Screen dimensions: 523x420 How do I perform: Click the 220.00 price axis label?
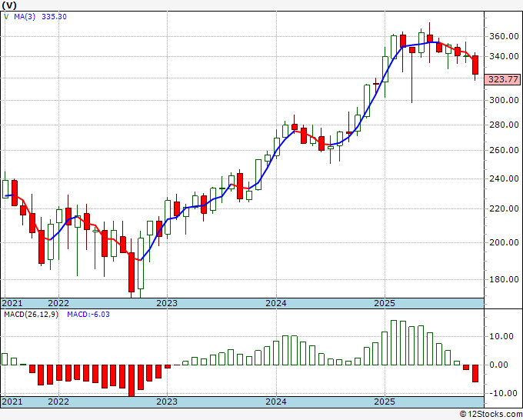(x=504, y=208)
